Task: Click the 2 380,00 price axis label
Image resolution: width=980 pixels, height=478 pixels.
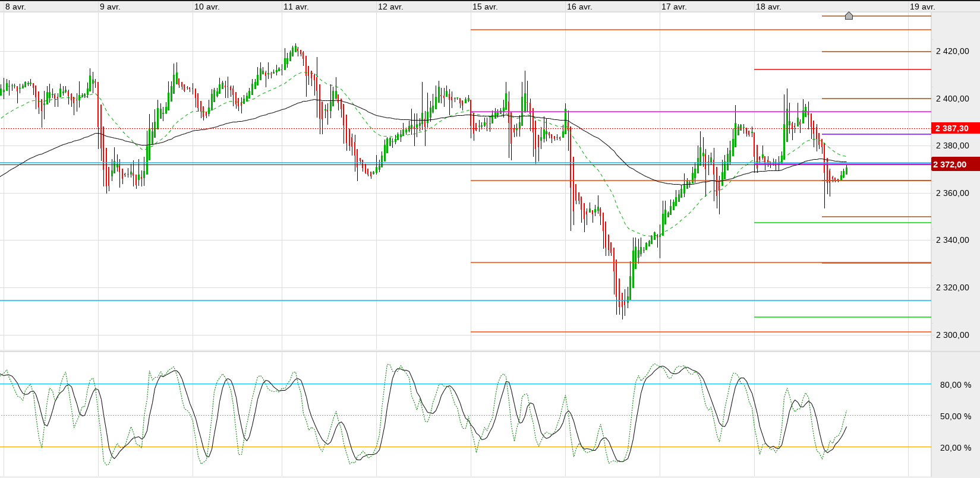Action: (x=953, y=145)
